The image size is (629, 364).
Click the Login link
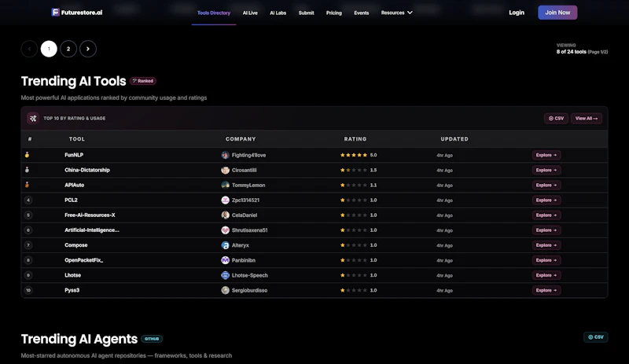(517, 13)
